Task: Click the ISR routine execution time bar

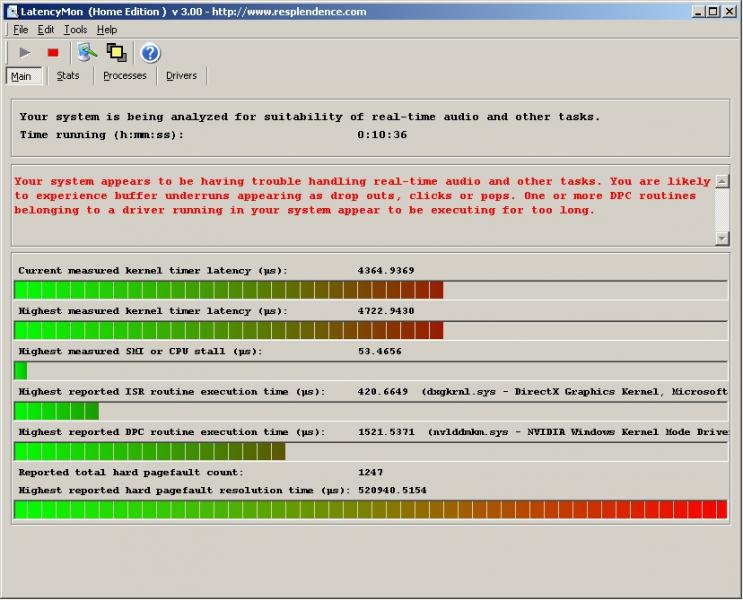Action: tap(371, 411)
